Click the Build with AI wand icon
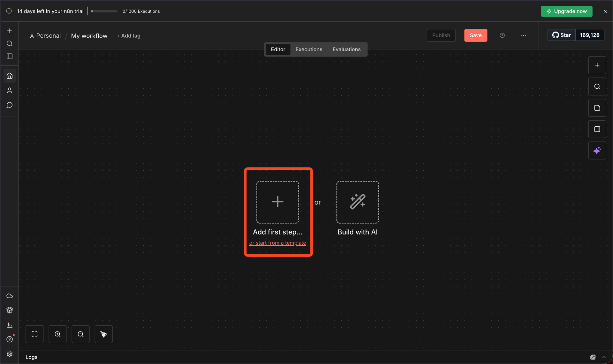 pyautogui.click(x=357, y=202)
